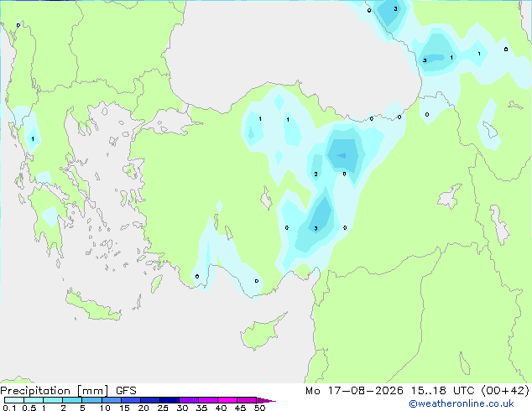Pick the 5–10 mm legend swatch

[91, 400]
